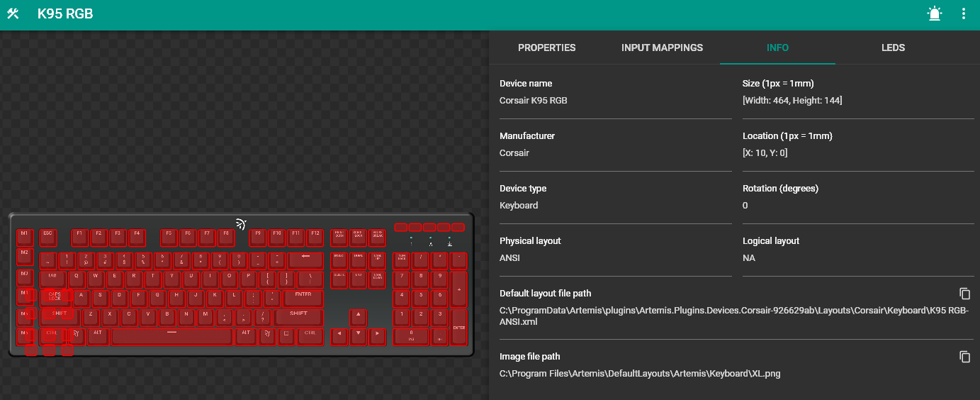The width and height of the screenshot is (980, 400).
Task: Select the Print Screen key LED
Action: pos(339,237)
